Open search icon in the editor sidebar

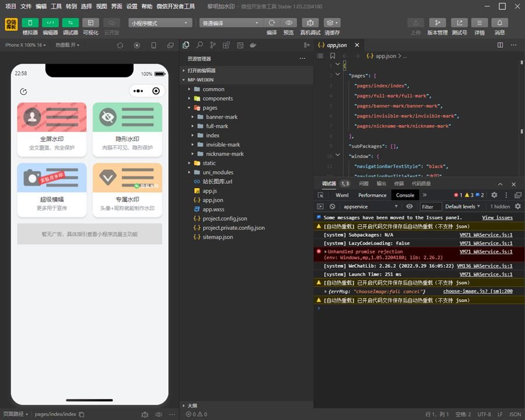[199, 45]
